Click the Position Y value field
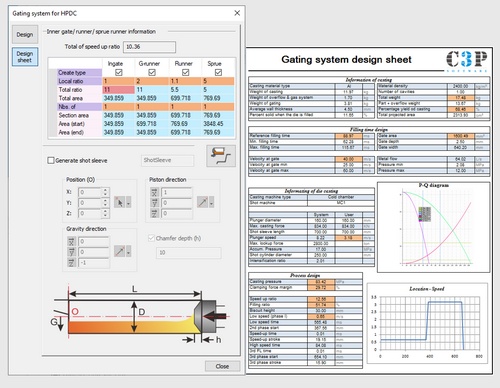The width and height of the screenshot is (500, 388). (90, 203)
